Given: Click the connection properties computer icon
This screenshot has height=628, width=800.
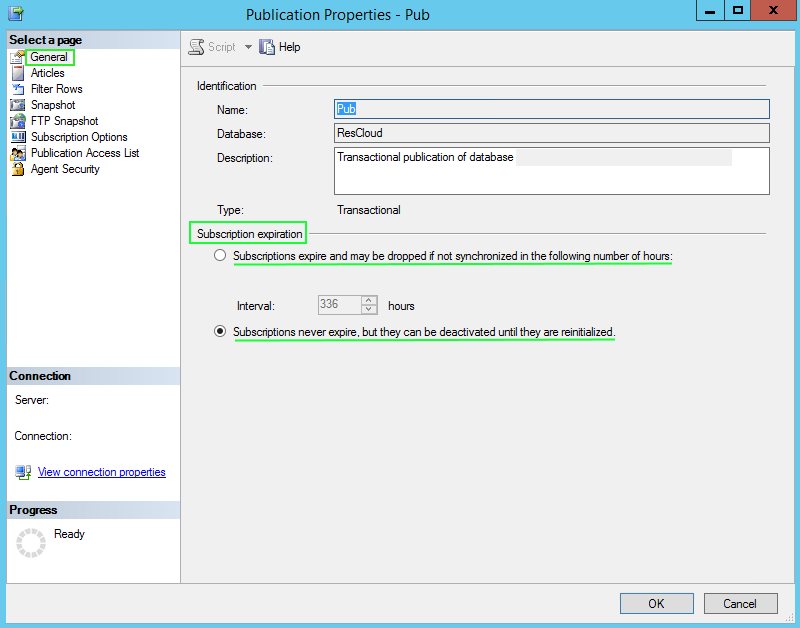Looking at the screenshot, I should click(23, 472).
